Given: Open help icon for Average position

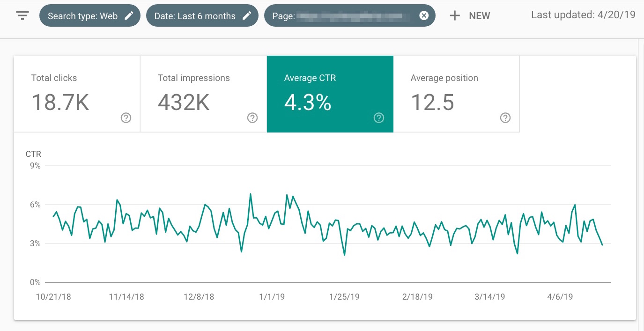Looking at the screenshot, I should click(x=505, y=118).
